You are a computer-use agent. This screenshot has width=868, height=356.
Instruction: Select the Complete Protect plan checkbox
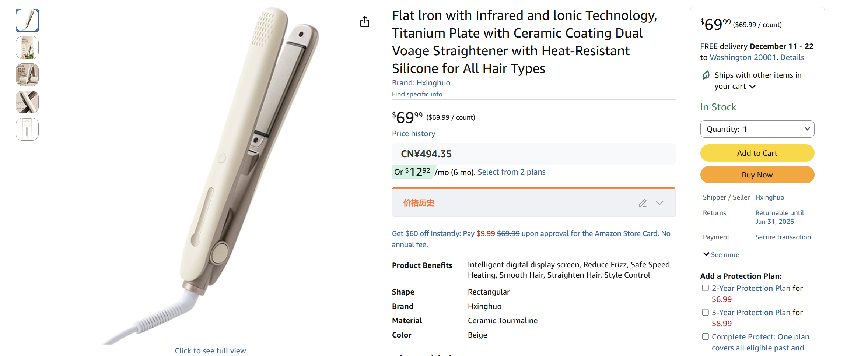(x=705, y=336)
